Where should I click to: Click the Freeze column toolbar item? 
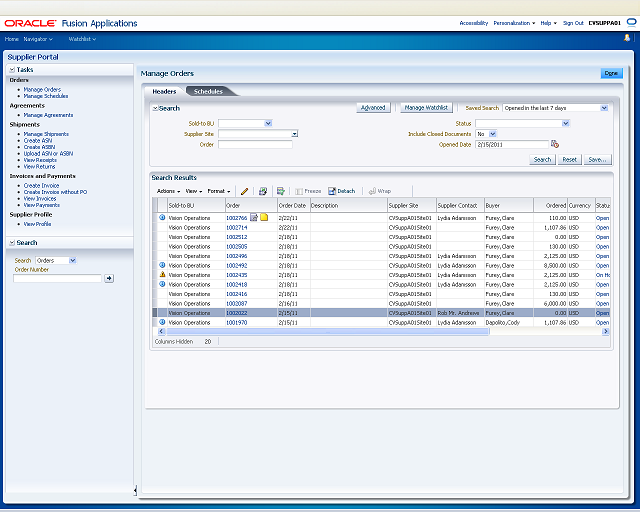[x=308, y=191]
